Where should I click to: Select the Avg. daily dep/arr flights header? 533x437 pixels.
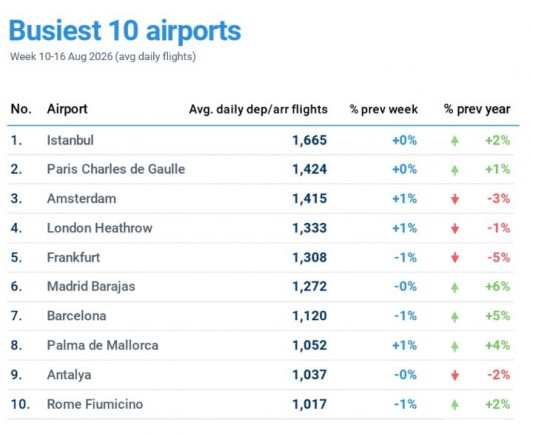click(258, 109)
